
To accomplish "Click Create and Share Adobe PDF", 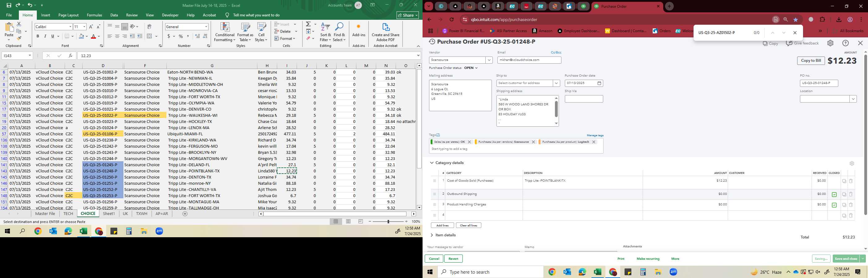I will [385, 32].
